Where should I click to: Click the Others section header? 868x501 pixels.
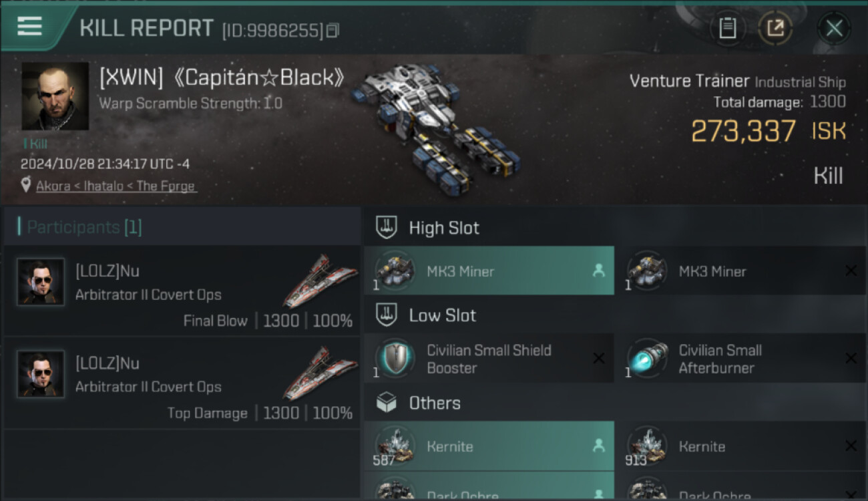(435, 403)
